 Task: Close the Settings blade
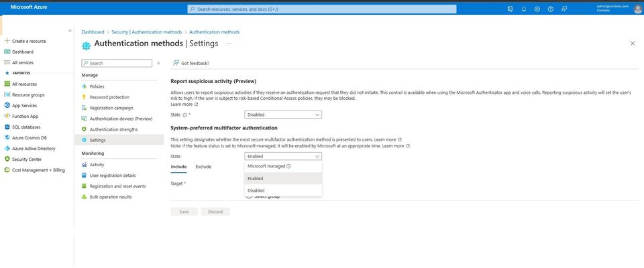(x=633, y=43)
